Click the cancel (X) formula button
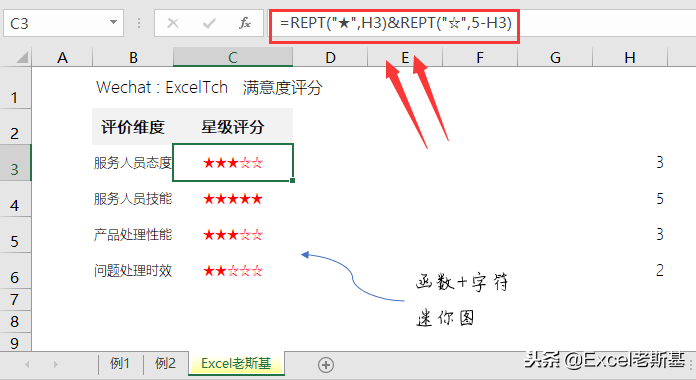 click(x=173, y=23)
